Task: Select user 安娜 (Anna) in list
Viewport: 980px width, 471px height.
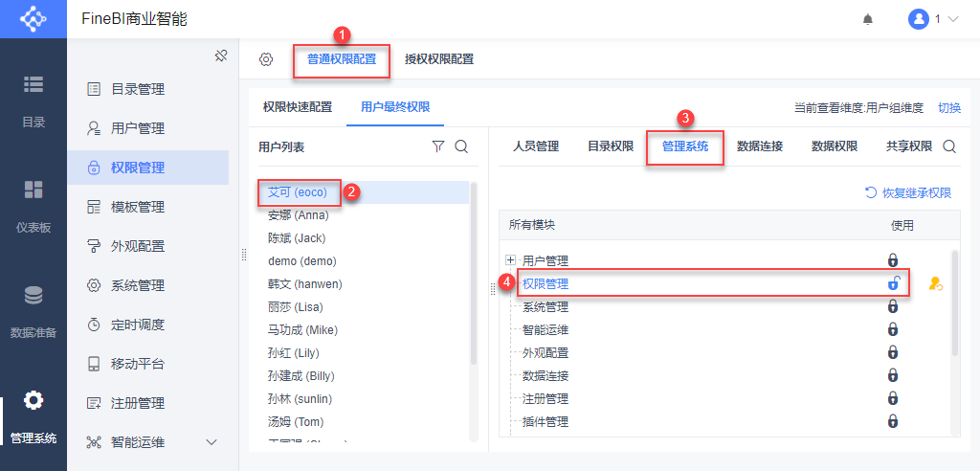Action: point(299,215)
